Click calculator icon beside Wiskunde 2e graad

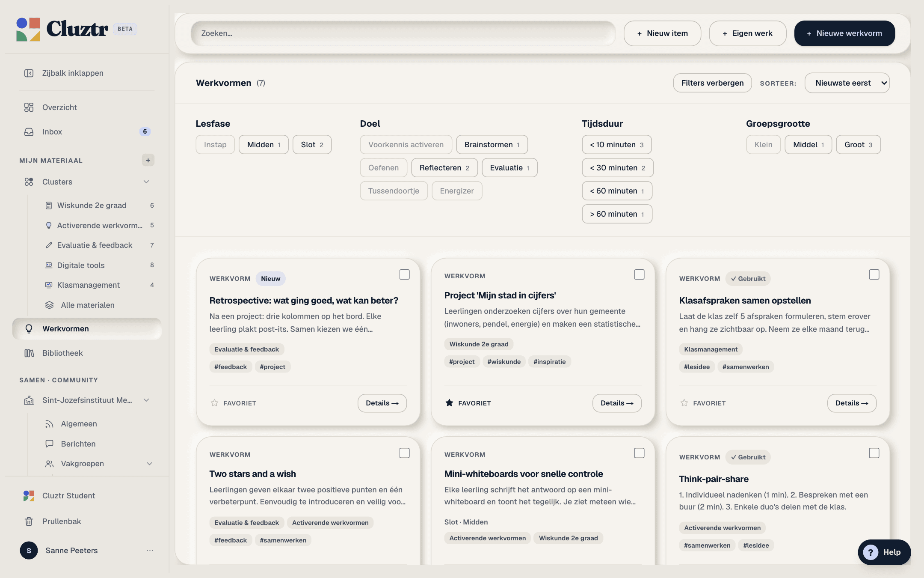tap(49, 206)
